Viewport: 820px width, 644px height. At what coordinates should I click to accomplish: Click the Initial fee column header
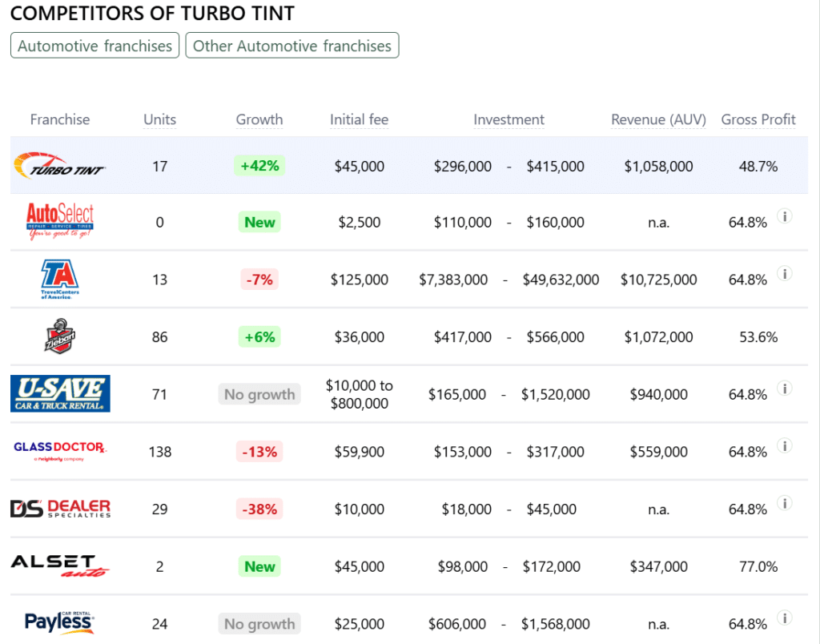pos(359,119)
